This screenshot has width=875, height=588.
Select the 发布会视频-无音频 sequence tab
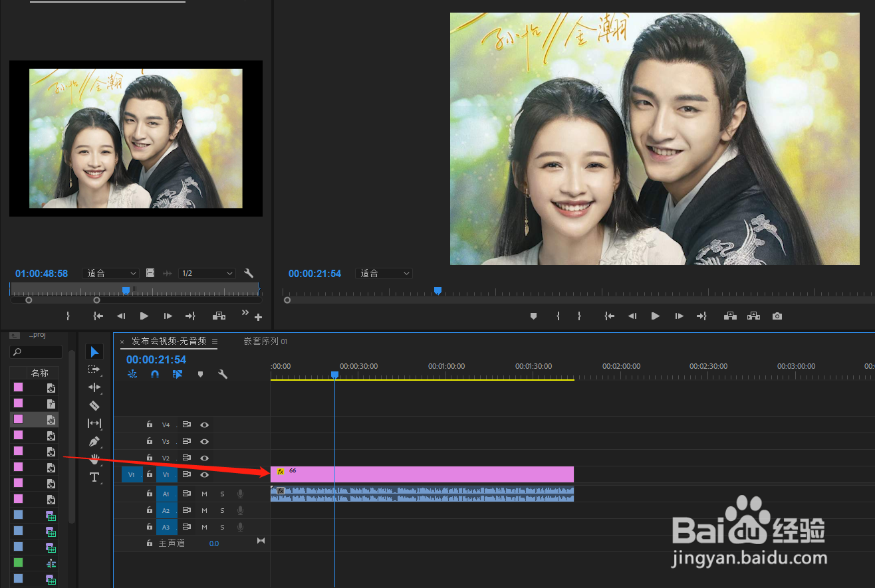pyautogui.click(x=169, y=341)
